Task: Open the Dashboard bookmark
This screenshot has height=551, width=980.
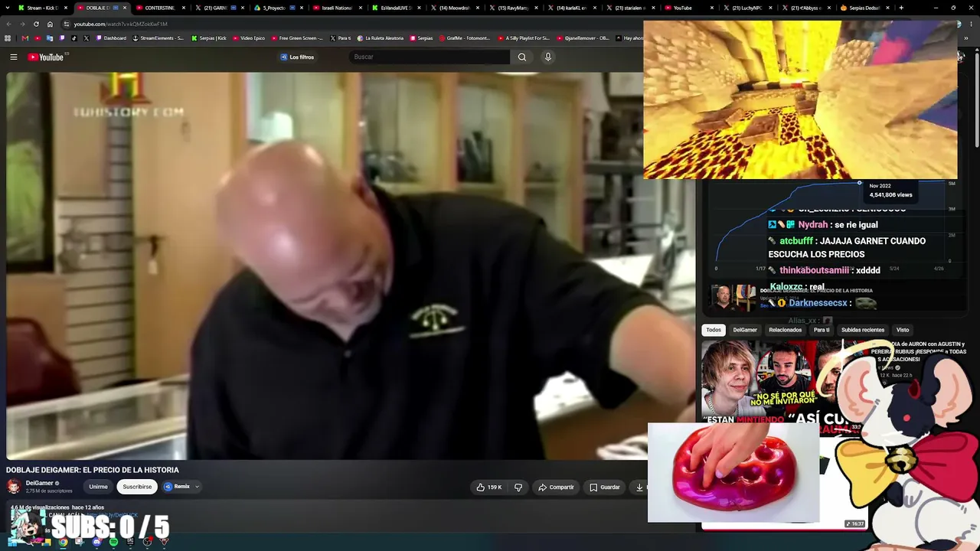Action: [x=111, y=38]
